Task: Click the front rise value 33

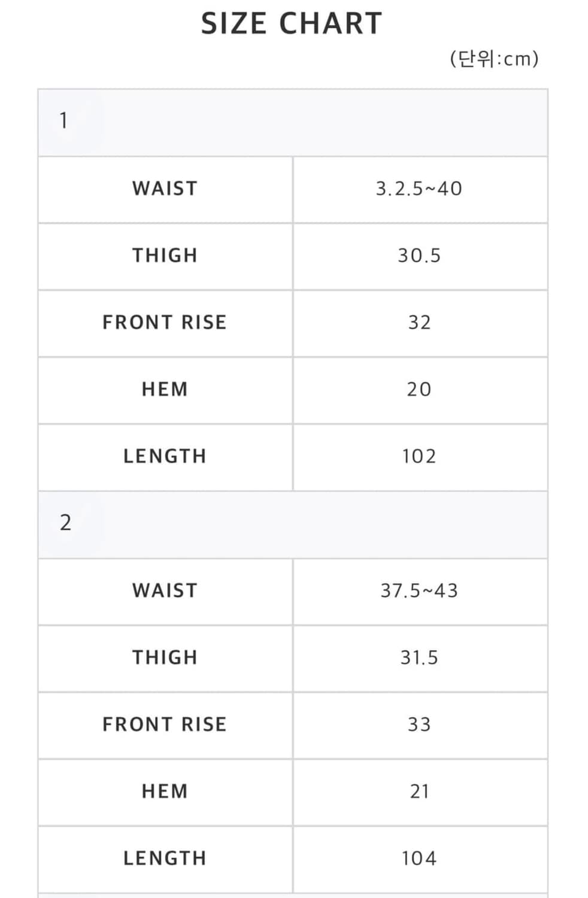Action: pyautogui.click(x=419, y=725)
